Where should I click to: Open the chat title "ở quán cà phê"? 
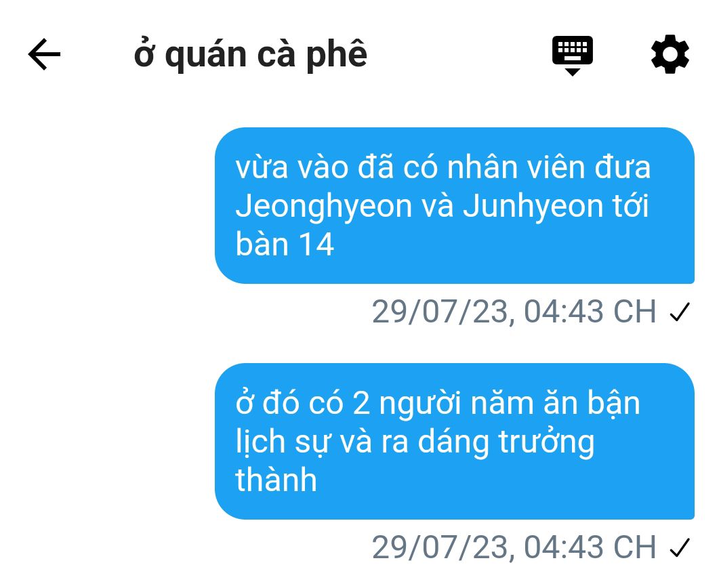[x=250, y=55]
